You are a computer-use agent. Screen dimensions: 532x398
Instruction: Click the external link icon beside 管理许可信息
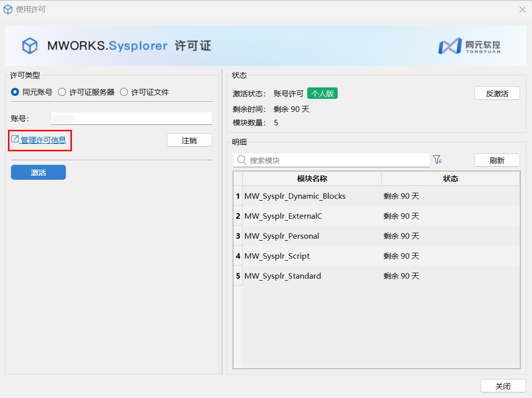(15, 139)
